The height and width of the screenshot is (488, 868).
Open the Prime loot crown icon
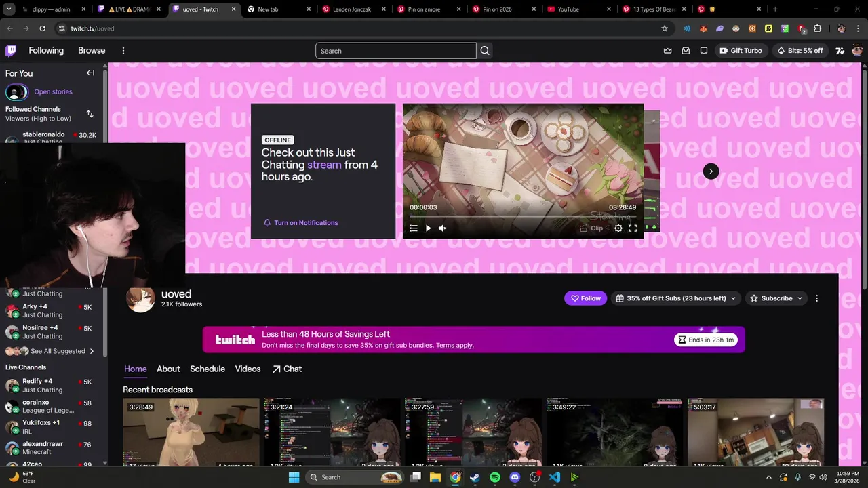(x=668, y=51)
